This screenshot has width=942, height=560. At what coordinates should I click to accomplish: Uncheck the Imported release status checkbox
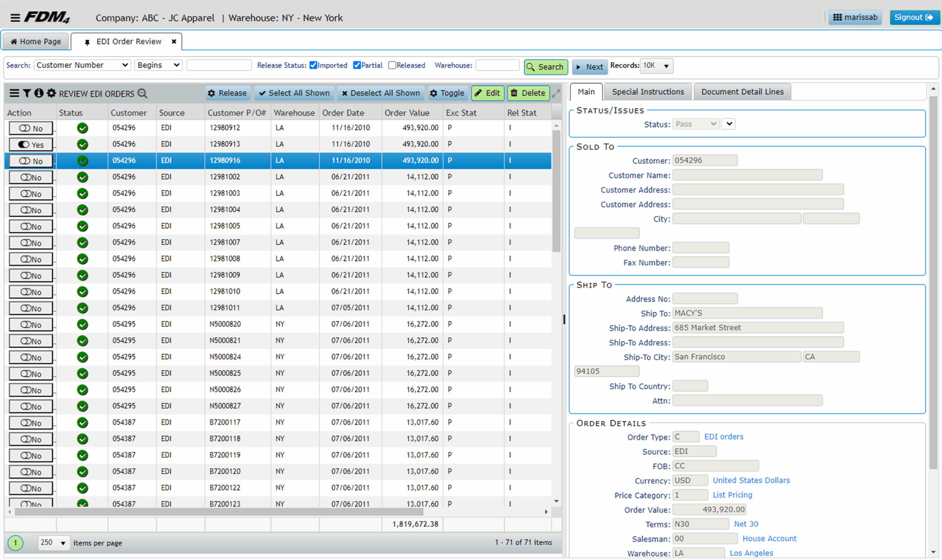313,65
